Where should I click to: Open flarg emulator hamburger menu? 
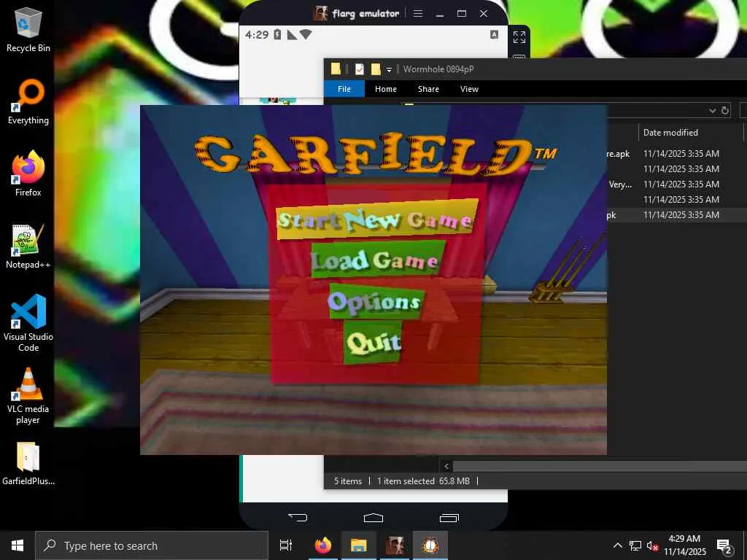pyautogui.click(x=418, y=13)
